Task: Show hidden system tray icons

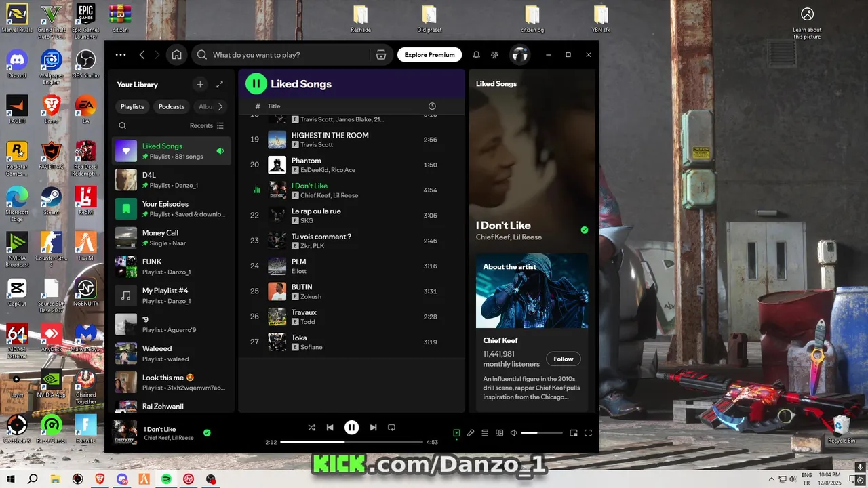Action: click(x=772, y=479)
